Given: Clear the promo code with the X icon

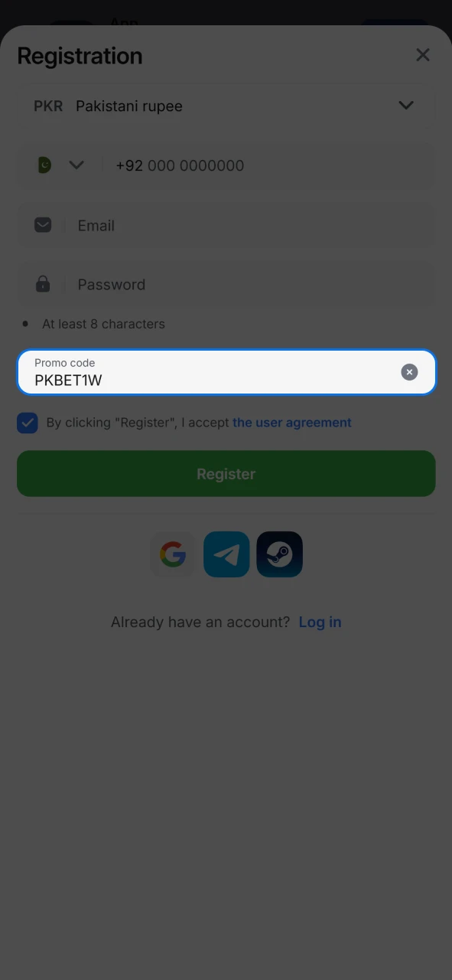Looking at the screenshot, I should pyautogui.click(x=410, y=372).
